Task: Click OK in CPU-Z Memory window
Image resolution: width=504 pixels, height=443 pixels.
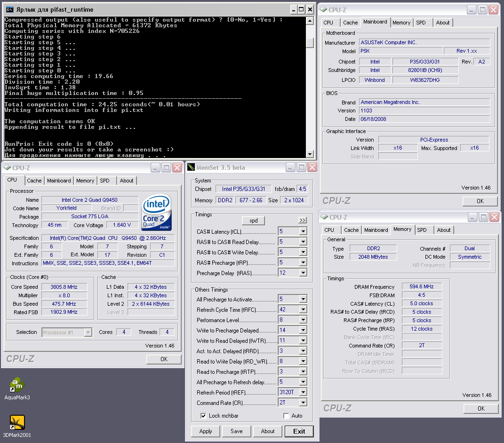Action: [x=481, y=409]
